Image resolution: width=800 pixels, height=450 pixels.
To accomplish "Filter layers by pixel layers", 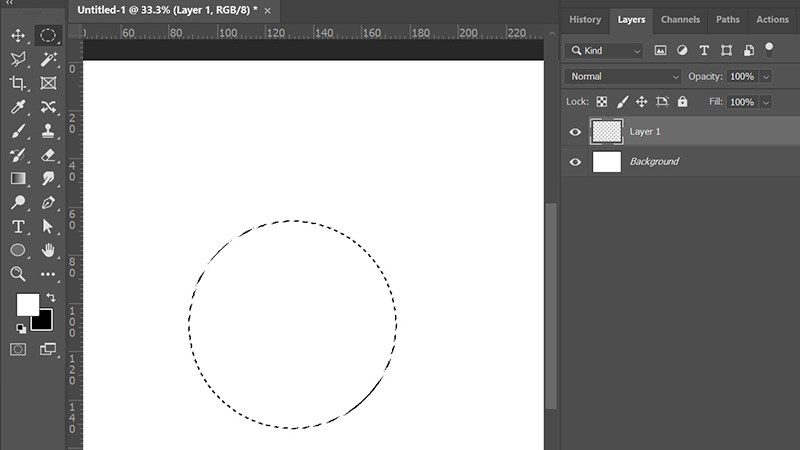I will coord(660,50).
